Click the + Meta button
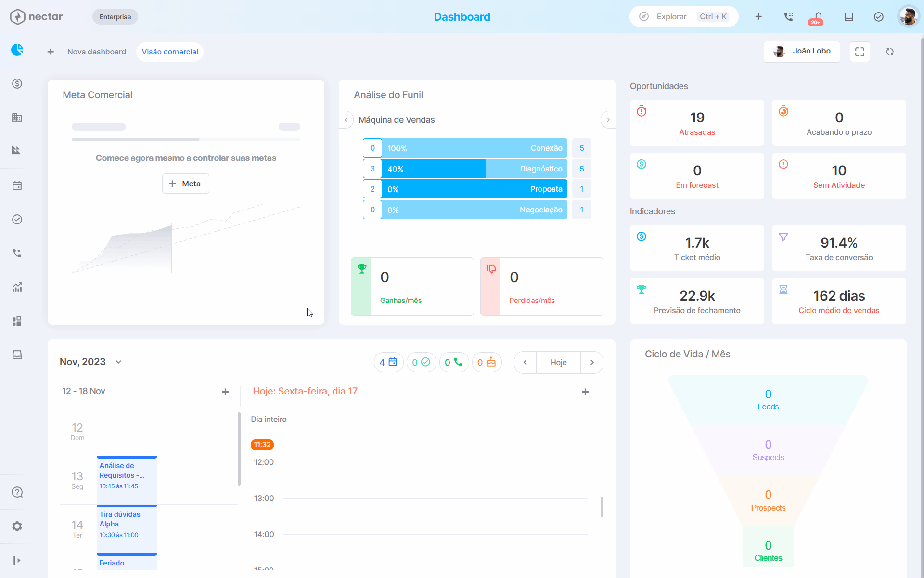This screenshot has height=578, width=924. coord(185,184)
